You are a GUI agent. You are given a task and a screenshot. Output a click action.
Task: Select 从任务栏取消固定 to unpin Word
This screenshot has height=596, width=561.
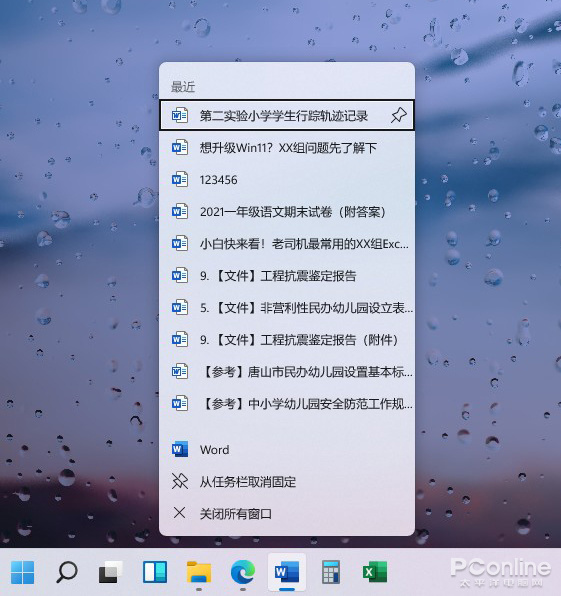pos(287,482)
